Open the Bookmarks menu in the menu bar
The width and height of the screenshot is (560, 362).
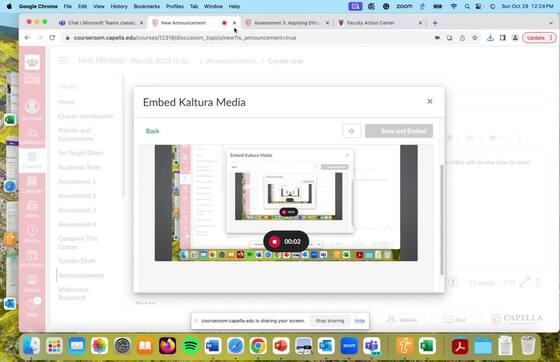[x=146, y=6]
